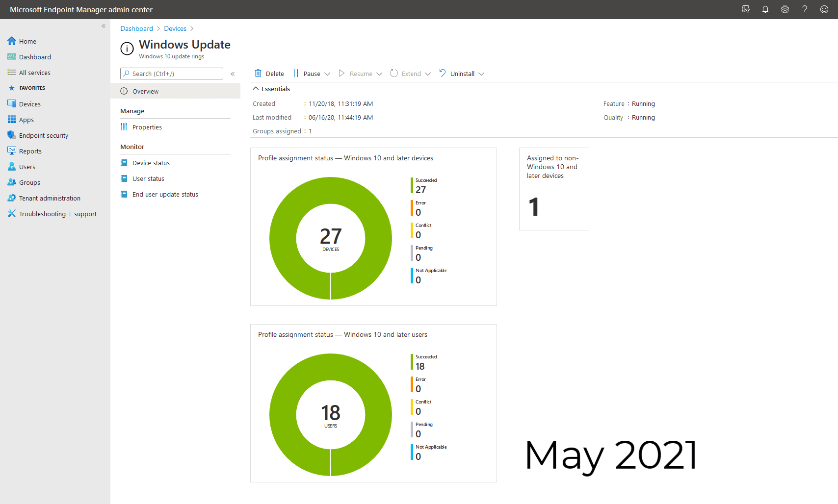
Task: Click the Devices breadcrumb link
Action: (175, 28)
